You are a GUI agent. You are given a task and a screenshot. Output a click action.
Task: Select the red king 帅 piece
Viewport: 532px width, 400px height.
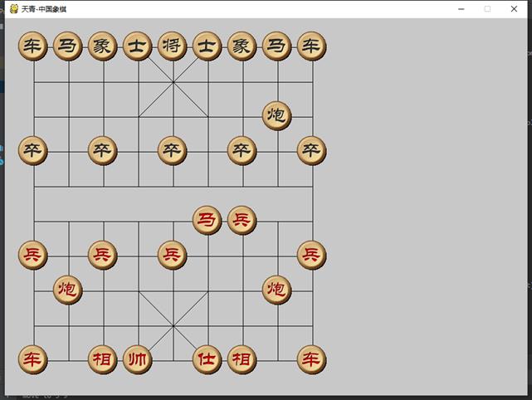138,359
